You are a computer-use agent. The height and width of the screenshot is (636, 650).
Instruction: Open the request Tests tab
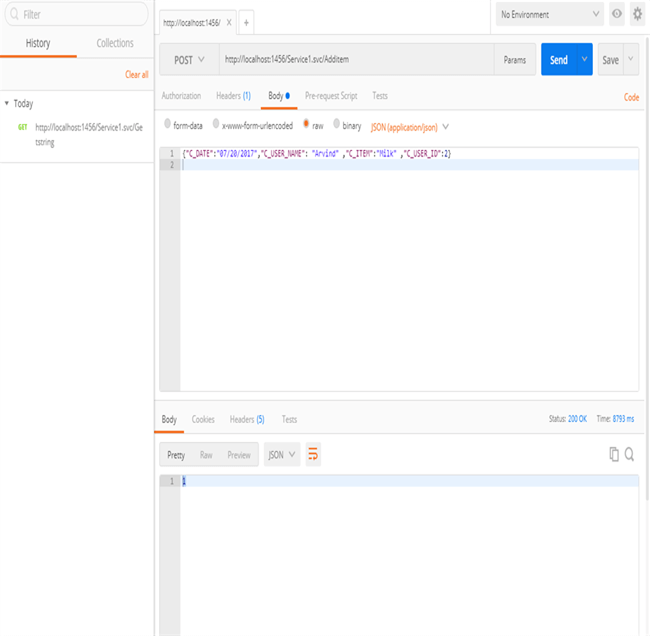coord(380,96)
